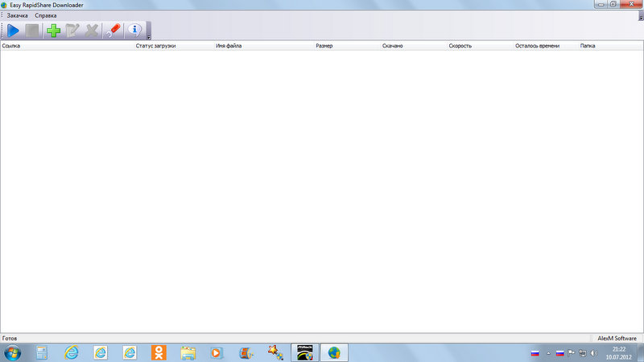Screen dimensions: 644x362
Task: Open settings with the red wrench icon
Action: pyautogui.click(x=113, y=31)
